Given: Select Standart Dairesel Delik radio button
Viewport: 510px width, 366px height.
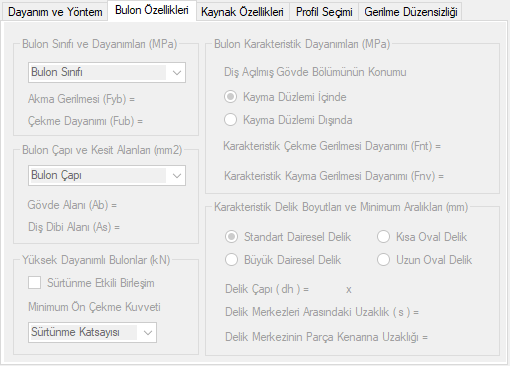Looking at the screenshot, I should click(x=231, y=237).
